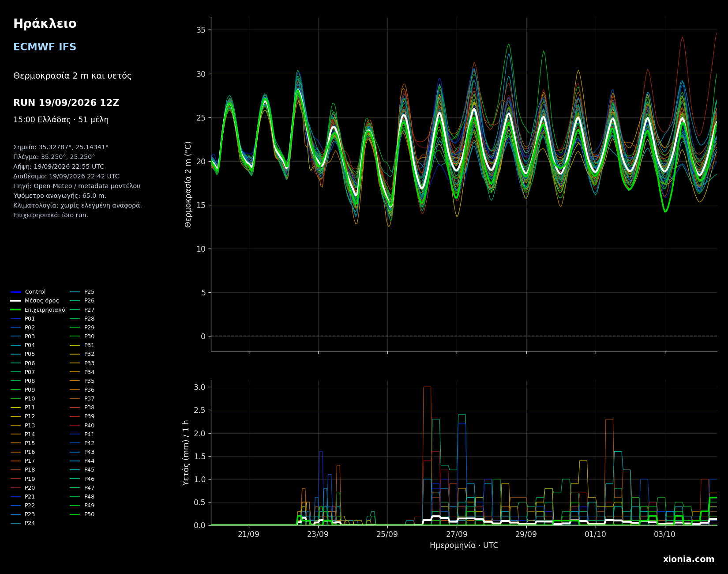This screenshot has height=574, width=728.
Task: Click the P31 legend entry
Action: point(83,345)
